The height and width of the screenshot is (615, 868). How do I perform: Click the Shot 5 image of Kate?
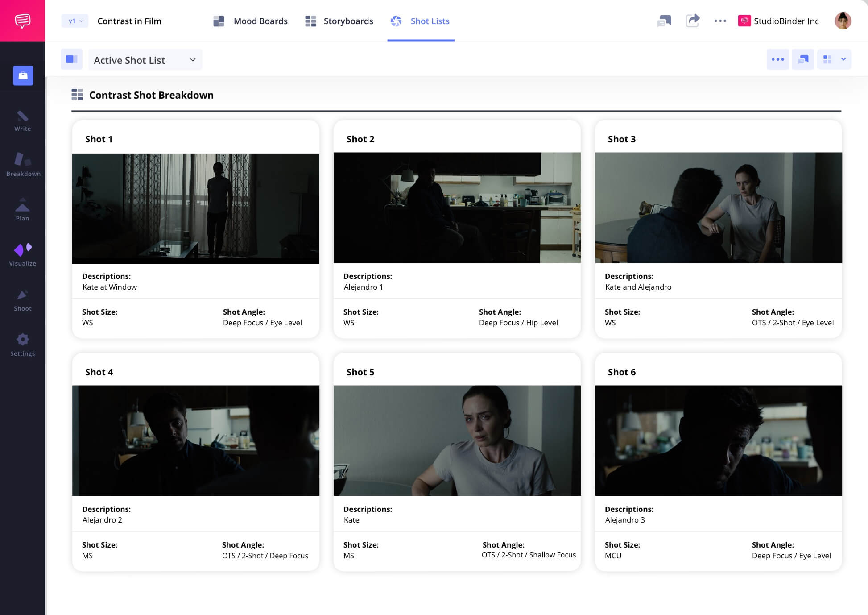(457, 441)
